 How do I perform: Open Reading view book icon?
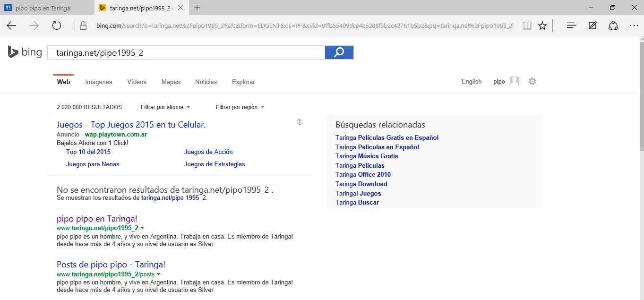527,26
